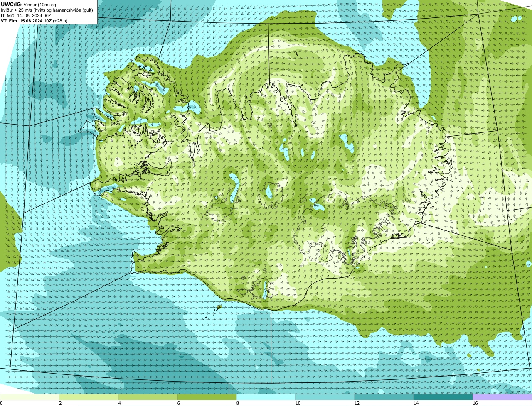Select the 14–16 dark teal legend swatch
This screenshot has width=532, height=406.
(x=443, y=397)
